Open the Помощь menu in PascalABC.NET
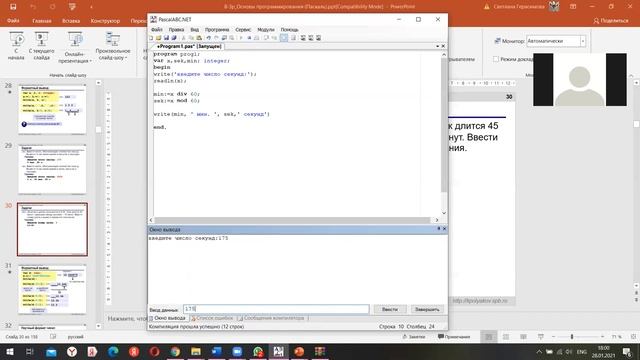 coord(289,30)
